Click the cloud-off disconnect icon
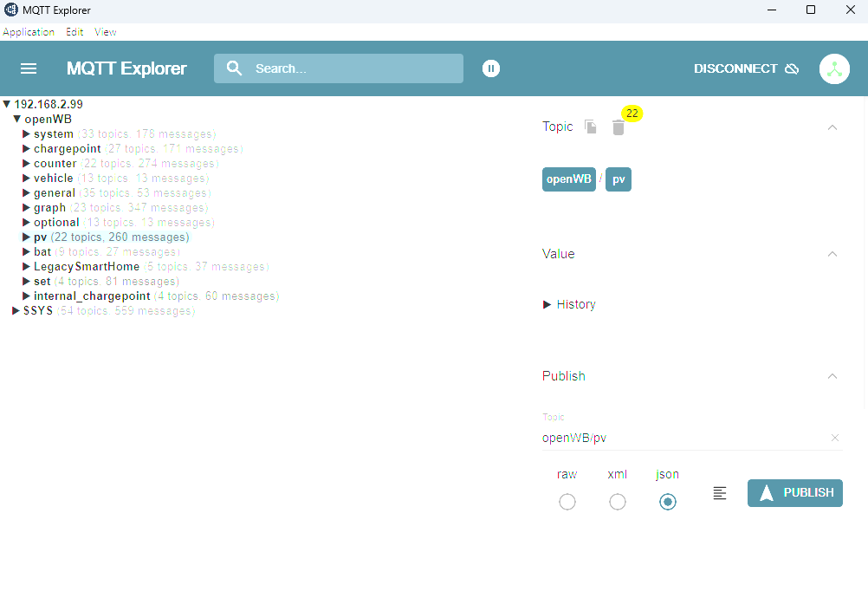 pyautogui.click(x=792, y=68)
